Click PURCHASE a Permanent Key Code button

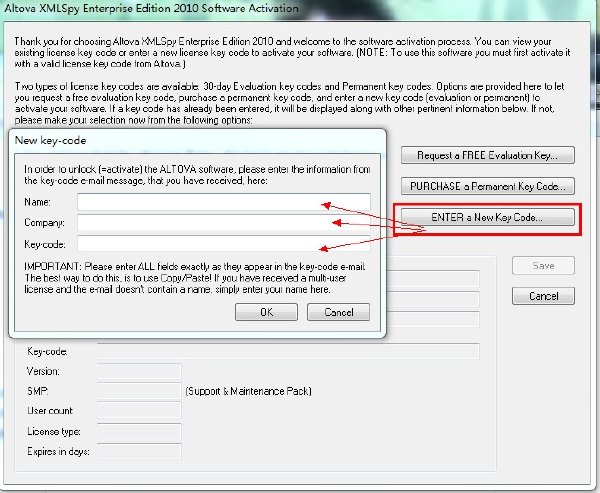point(488,186)
